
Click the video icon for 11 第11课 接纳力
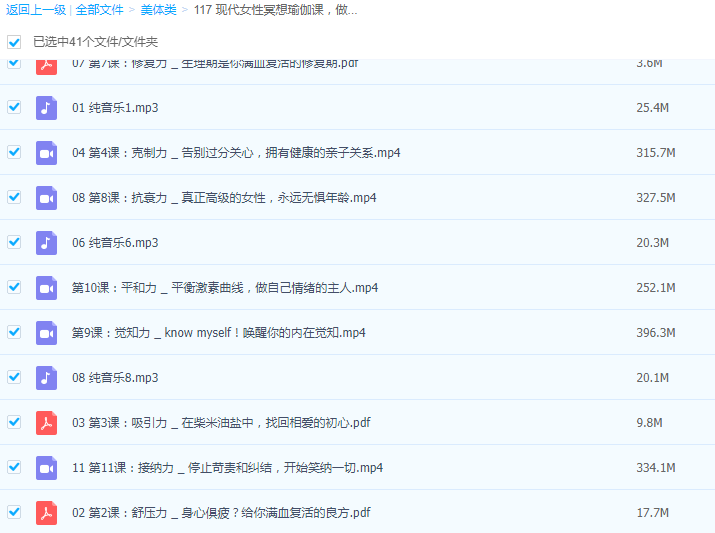click(x=46, y=468)
